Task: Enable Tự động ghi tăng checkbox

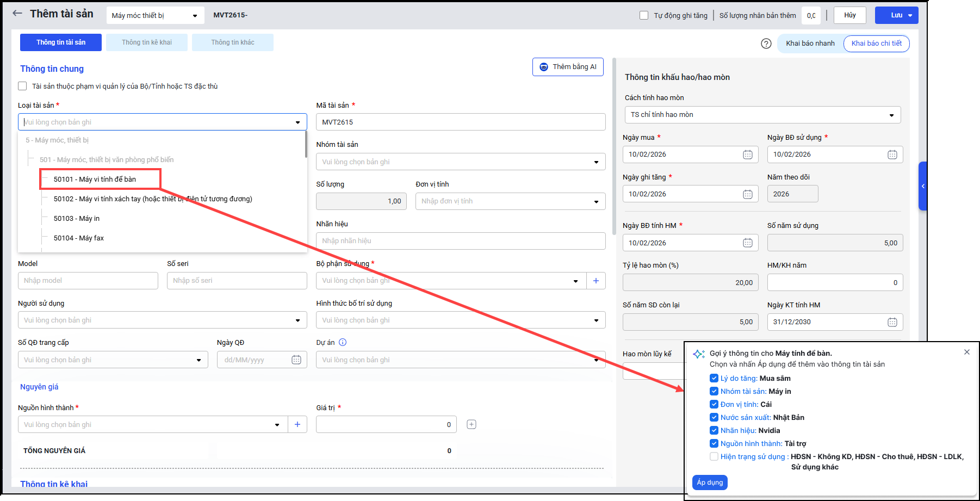Action: pyautogui.click(x=644, y=15)
